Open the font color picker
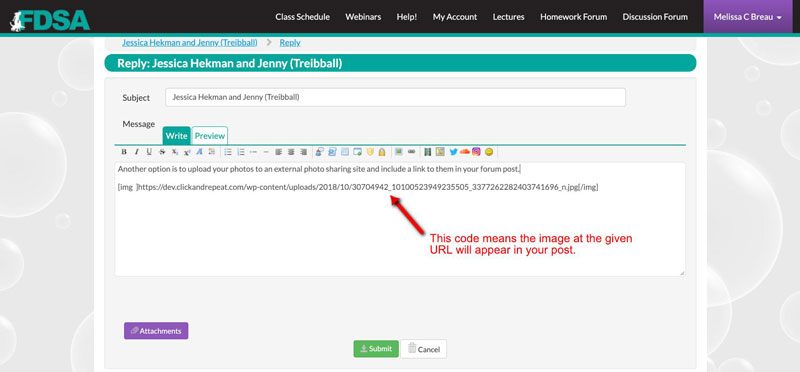This screenshot has width=800, height=372. pyautogui.click(x=211, y=152)
